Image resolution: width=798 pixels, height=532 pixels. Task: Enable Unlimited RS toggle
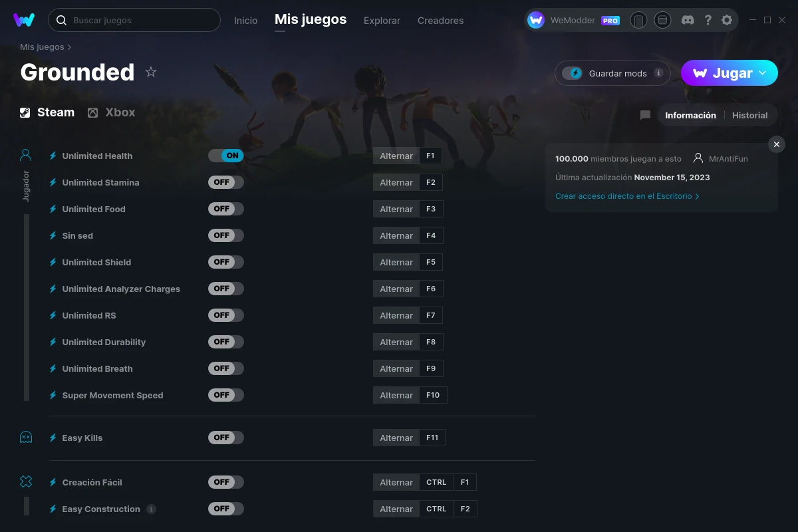pyautogui.click(x=226, y=315)
